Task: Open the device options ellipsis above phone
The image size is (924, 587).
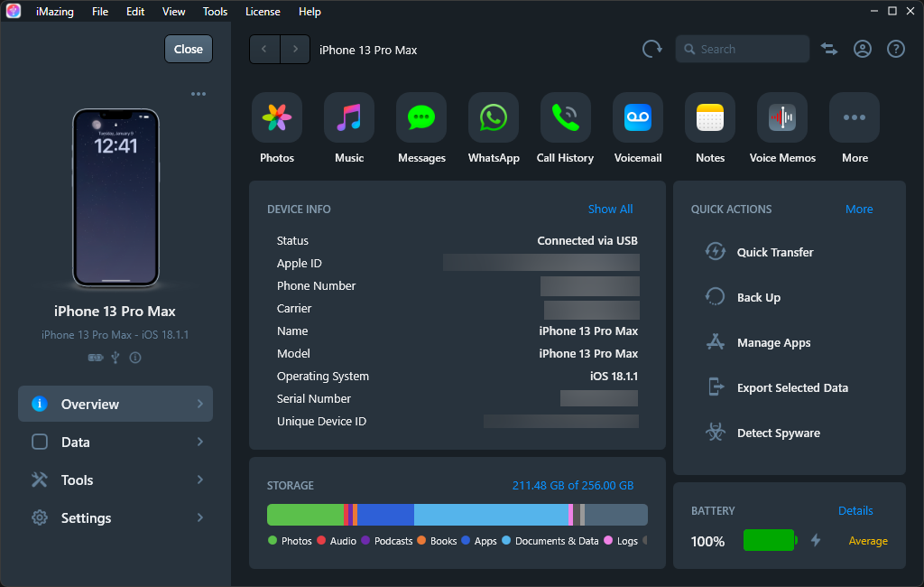Action: tap(199, 94)
